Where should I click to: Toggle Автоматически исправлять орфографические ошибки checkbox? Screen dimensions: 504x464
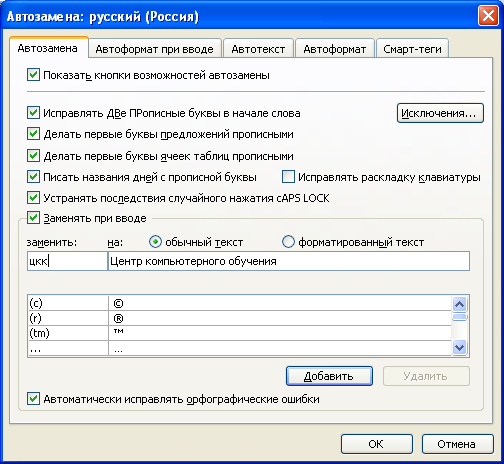33,399
